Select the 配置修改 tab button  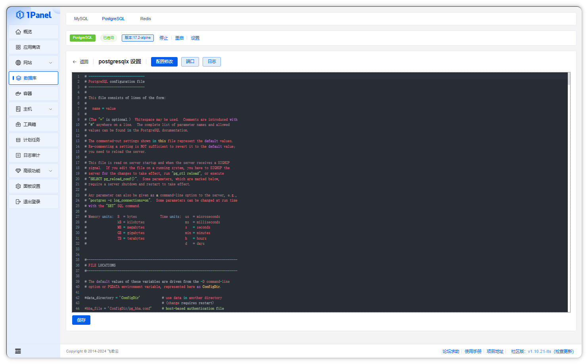(164, 62)
